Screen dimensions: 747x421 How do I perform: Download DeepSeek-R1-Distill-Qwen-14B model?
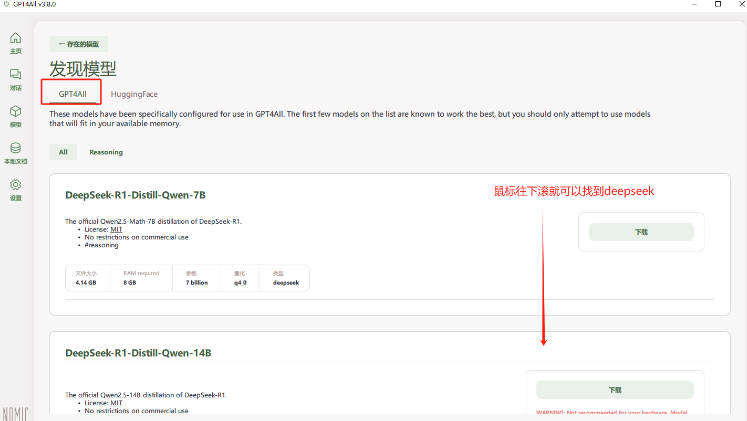click(x=615, y=390)
